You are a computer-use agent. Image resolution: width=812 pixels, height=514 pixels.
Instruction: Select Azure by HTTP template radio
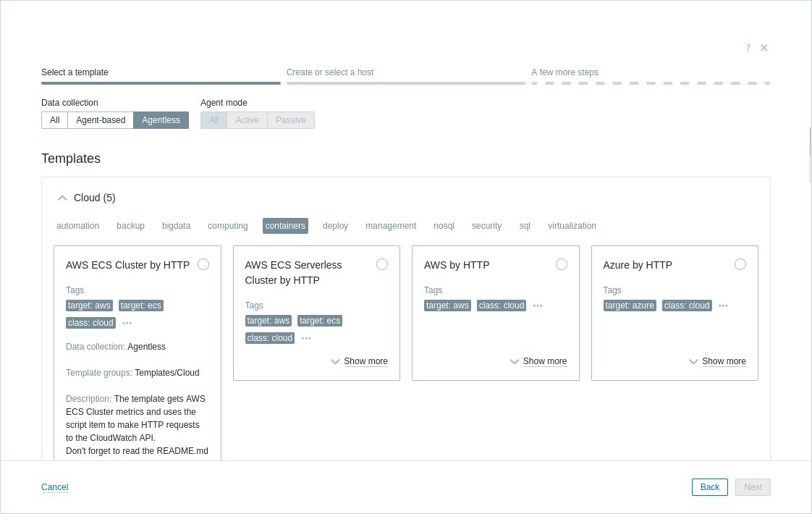click(x=740, y=264)
